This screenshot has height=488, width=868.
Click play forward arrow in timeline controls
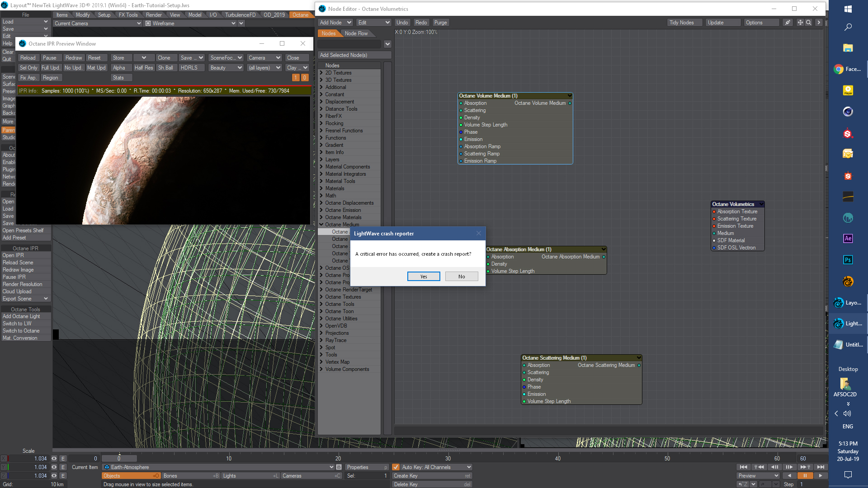[821, 476]
